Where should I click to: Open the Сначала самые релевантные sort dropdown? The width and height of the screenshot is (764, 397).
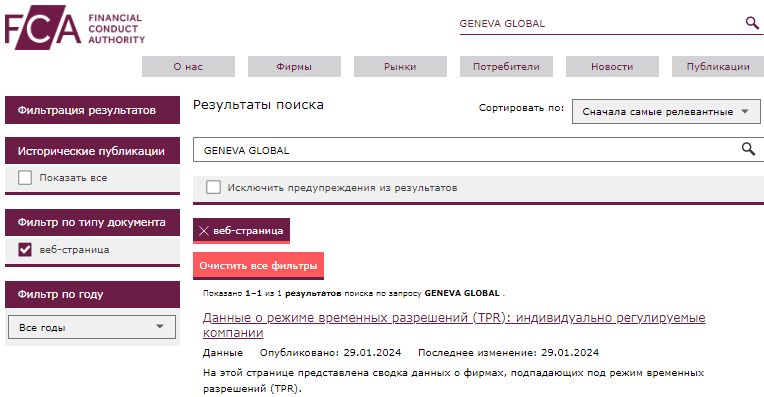pos(666,112)
